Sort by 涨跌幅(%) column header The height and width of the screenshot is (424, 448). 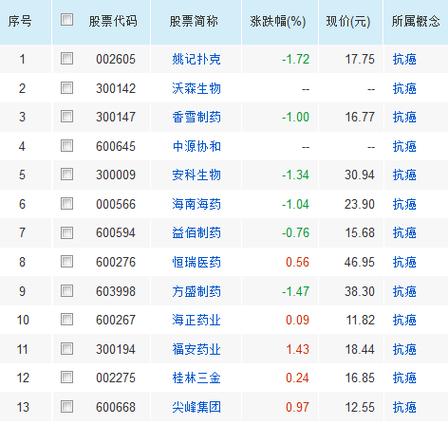pyautogui.click(x=278, y=21)
